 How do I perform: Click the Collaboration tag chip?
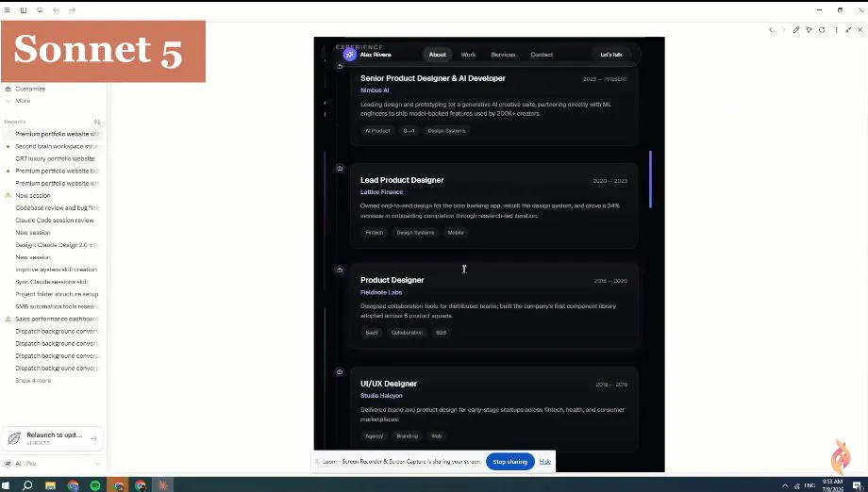407,333
